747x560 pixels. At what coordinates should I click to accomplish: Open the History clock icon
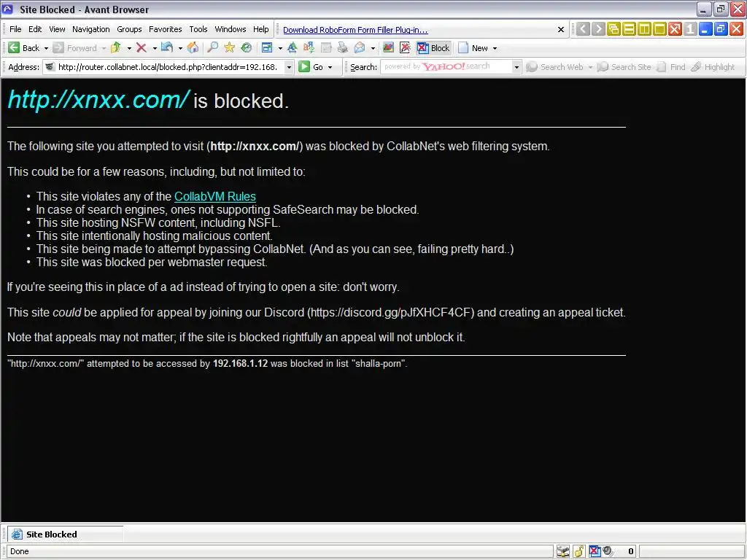[247, 48]
